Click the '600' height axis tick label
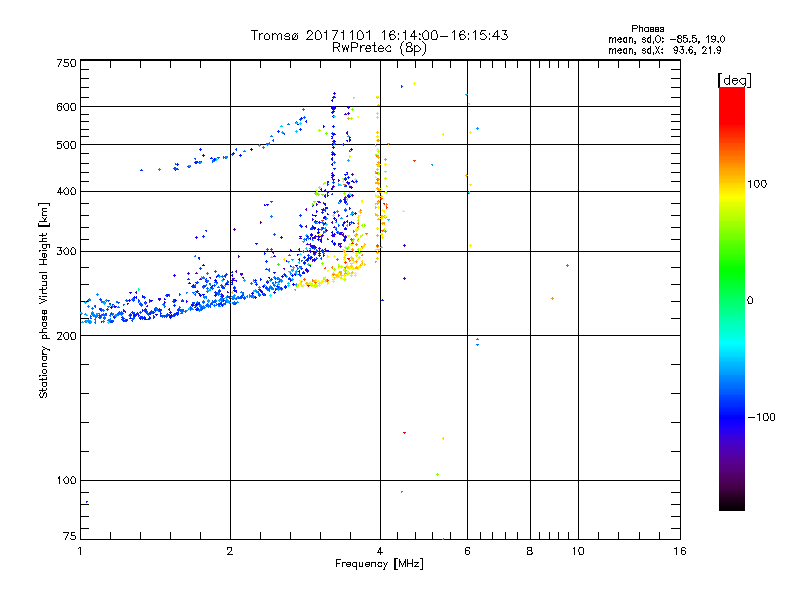The width and height of the screenshot is (800, 600). coord(66,107)
